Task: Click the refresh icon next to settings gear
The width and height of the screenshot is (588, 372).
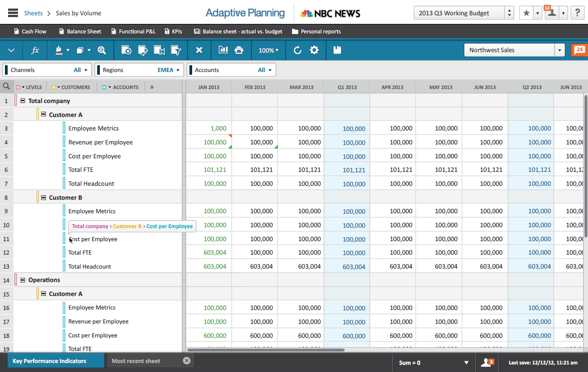Action: pyautogui.click(x=297, y=50)
